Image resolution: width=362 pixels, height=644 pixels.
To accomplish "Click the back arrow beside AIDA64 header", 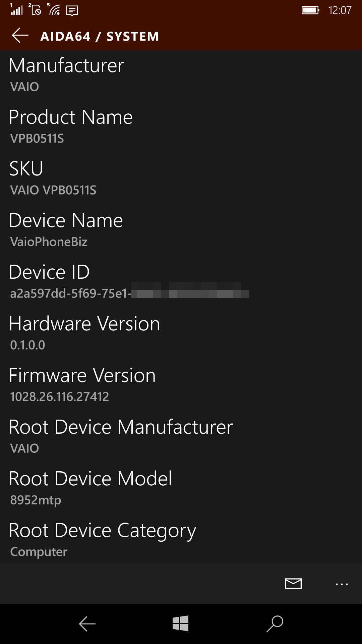I will coord(20,35).
